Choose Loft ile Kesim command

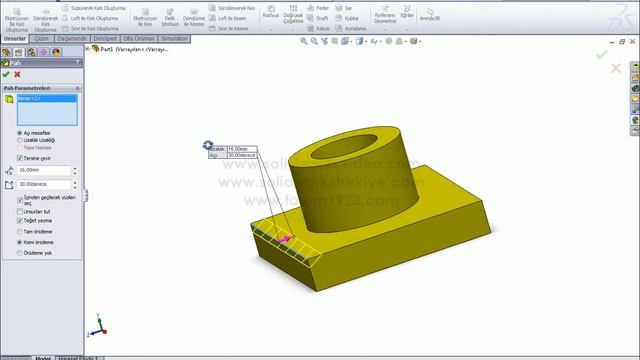(228, 18)
